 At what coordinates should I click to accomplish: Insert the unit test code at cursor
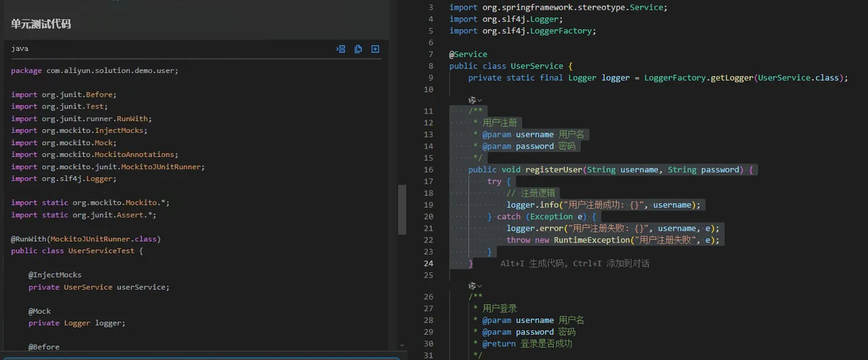pos(341,49)
